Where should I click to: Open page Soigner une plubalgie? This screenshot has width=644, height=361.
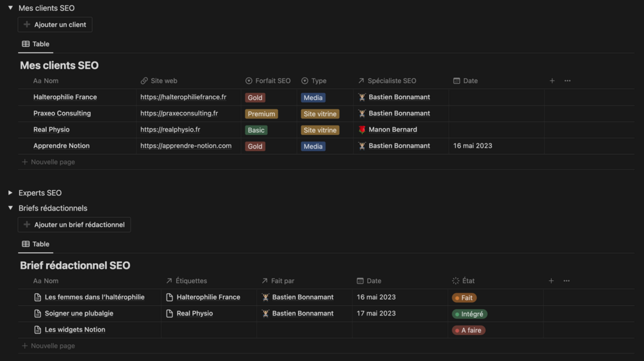(x=79, y=314)
